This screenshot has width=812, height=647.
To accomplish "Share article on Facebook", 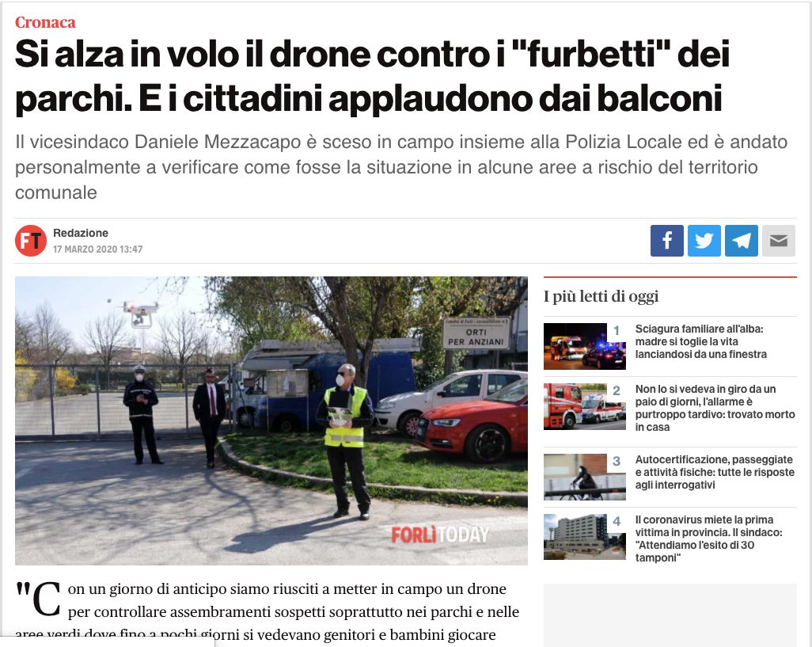I will tap(666, 241).
